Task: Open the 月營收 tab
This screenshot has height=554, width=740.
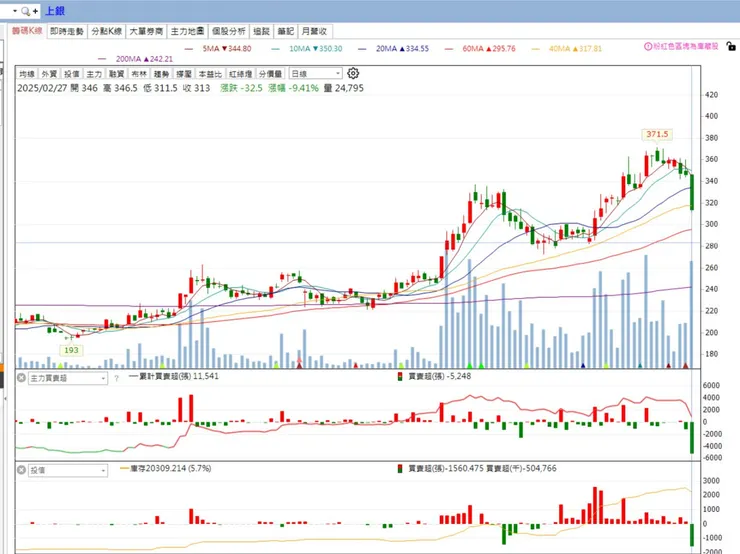Action: click(x=315, y=31)
